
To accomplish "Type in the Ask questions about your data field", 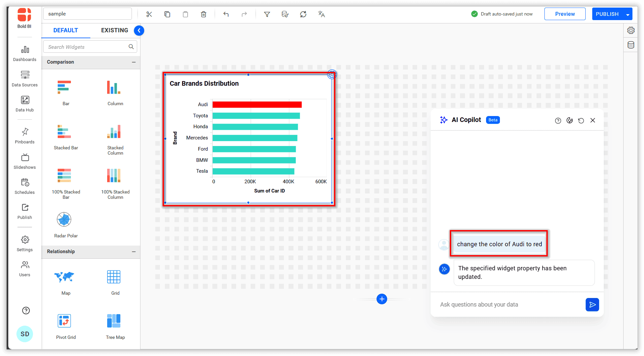I will click(x=495, y=304).
